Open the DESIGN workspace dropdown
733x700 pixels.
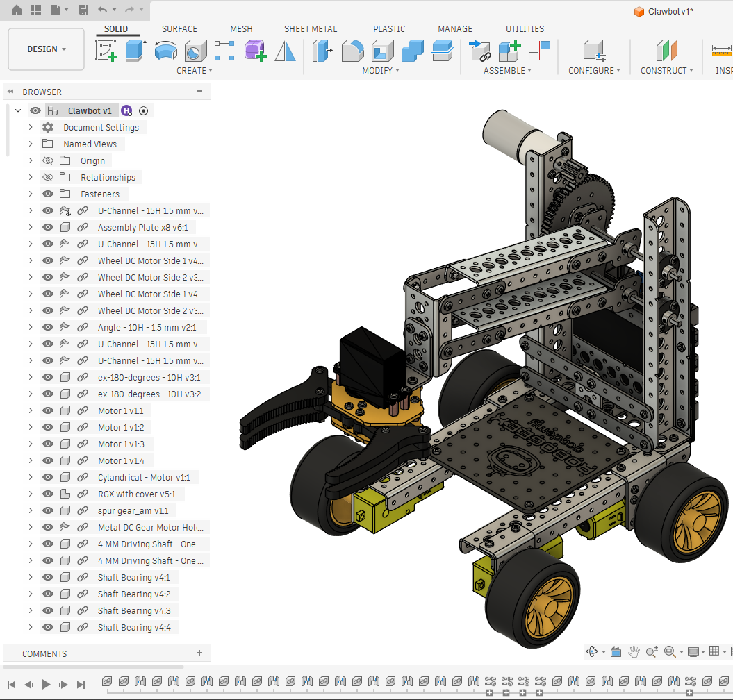[47, 49]
